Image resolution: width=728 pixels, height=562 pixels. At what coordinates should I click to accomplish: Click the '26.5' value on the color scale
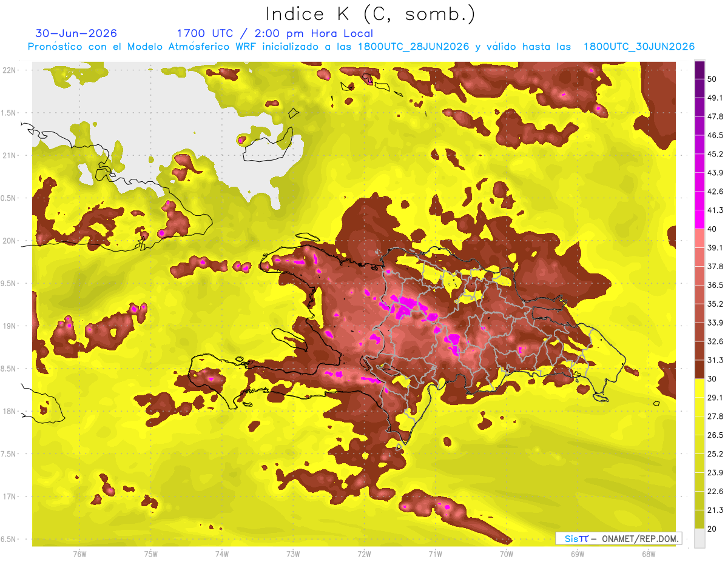[716, 435]
